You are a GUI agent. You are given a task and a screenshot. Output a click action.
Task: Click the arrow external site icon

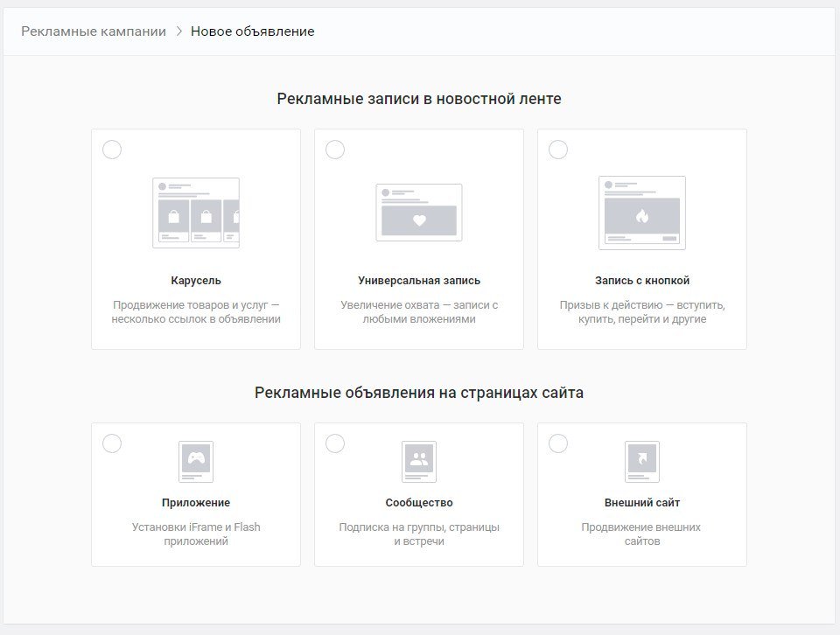click(641, 462)
